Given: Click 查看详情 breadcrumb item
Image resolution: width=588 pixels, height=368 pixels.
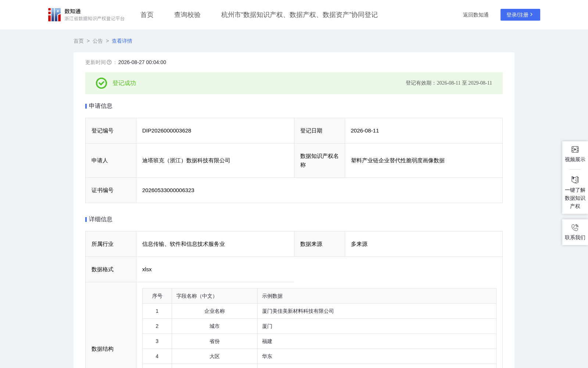Looking at the screenshot, I should [x=122, y=41].
